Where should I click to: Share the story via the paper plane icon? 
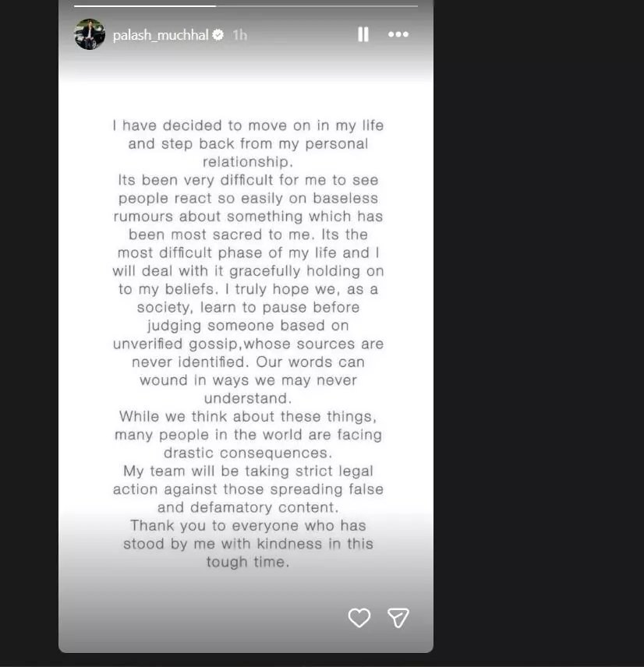398,618
